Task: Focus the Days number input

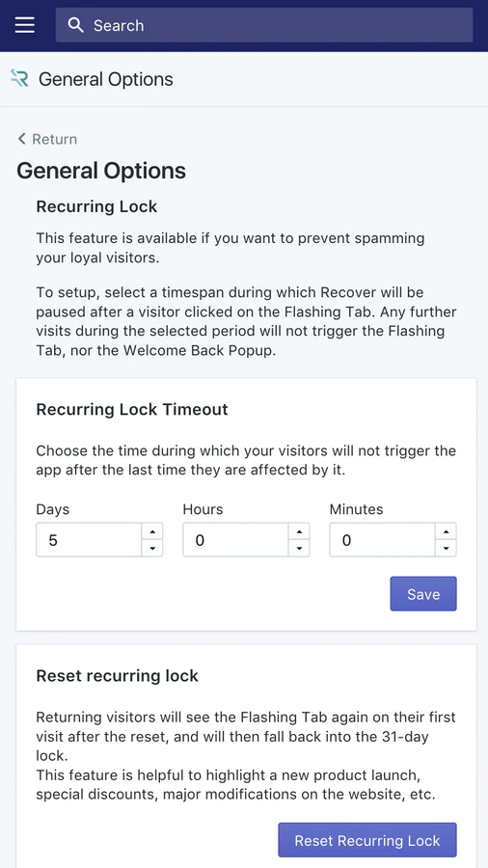Action: tap(89, 540)
